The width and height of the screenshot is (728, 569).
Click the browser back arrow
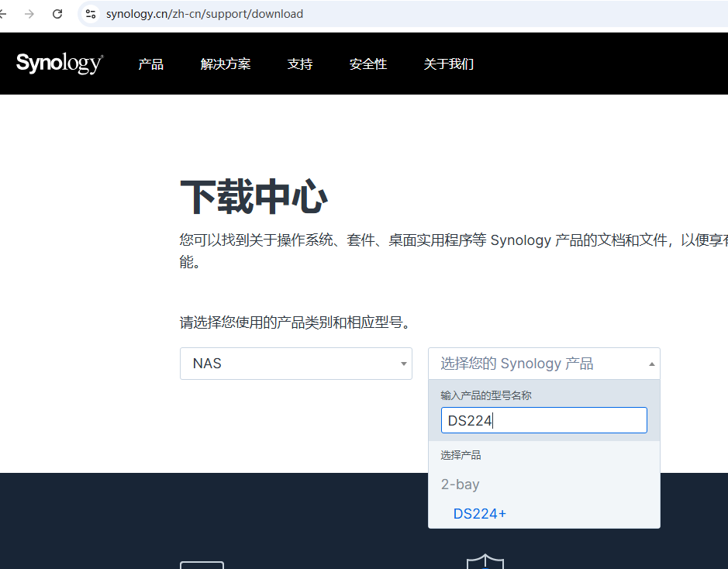pyautogui.click(x=4, y=14)
